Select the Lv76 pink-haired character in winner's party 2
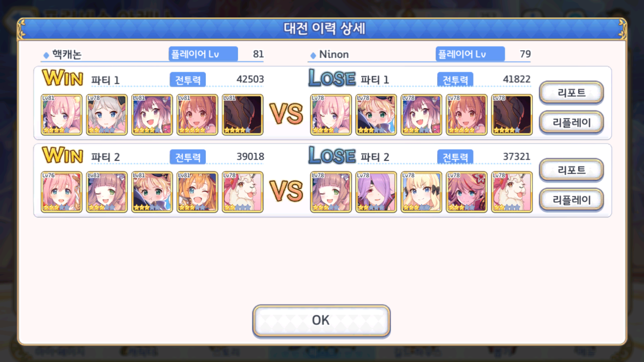 [62, 192]
